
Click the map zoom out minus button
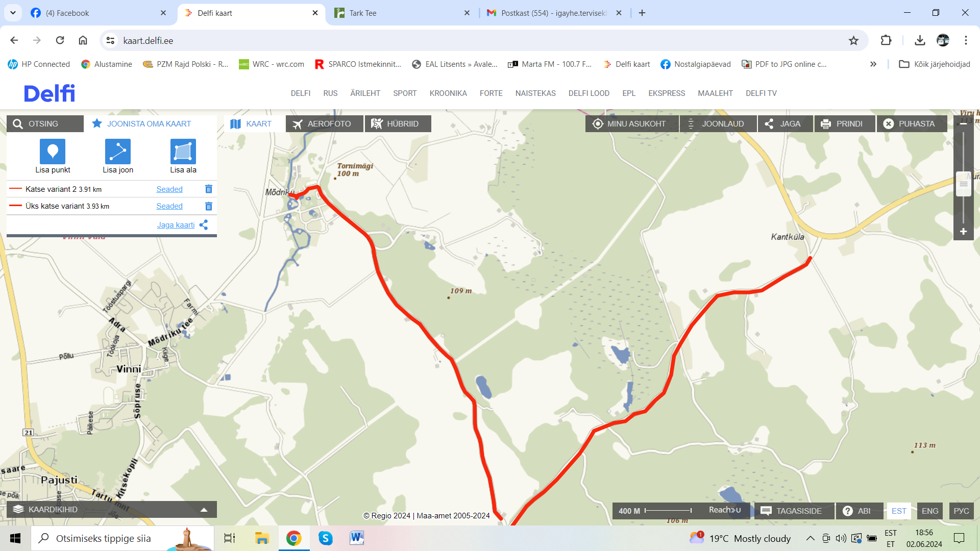[964, 123]
